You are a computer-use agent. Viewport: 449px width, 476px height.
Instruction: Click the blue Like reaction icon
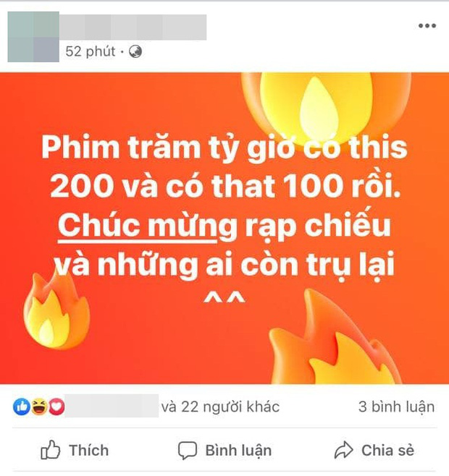(22, 407)
